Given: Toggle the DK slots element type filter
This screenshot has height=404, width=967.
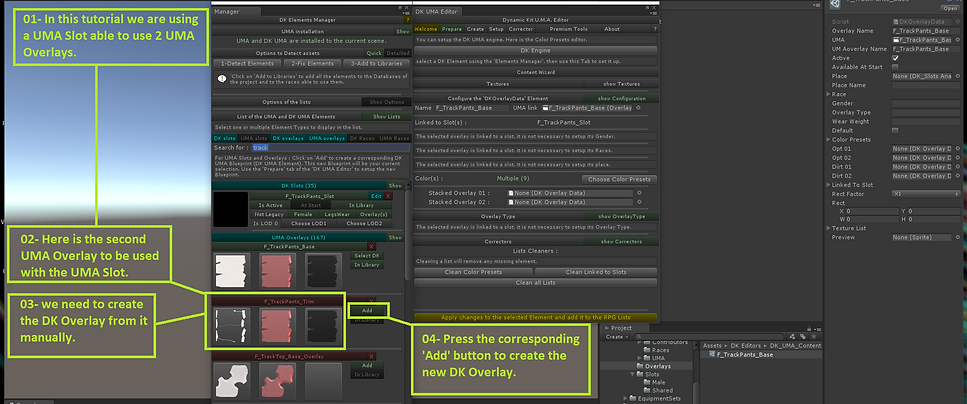Looking at the screenshot, I should click(x=225, y=138).
